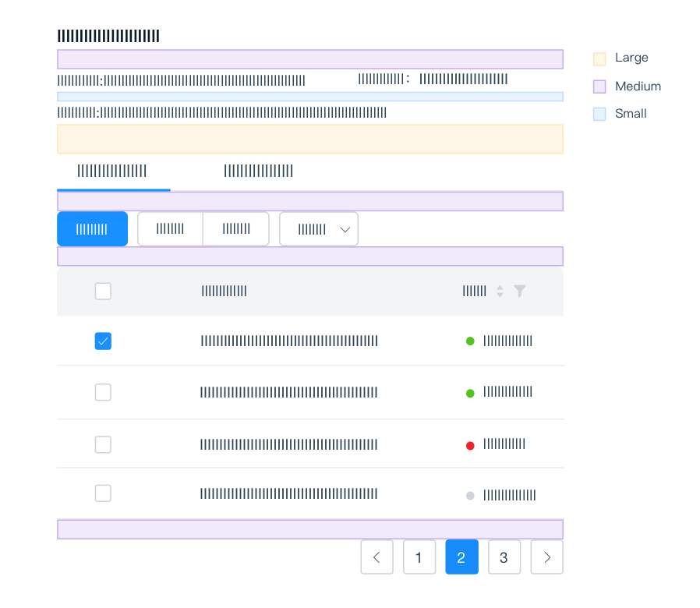Screen dimensions: 700x608
Task: Click the blue primary button
Action: point(92,229)
